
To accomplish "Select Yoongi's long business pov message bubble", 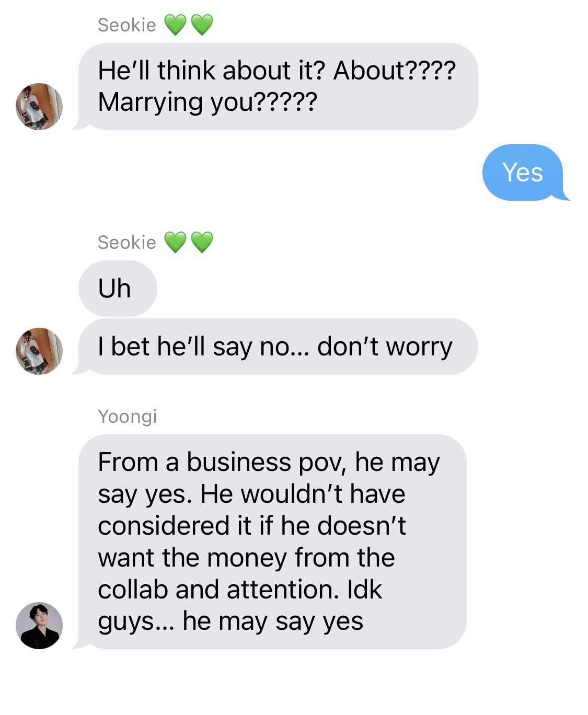I will pyautogui.click(x=271, y=541).
